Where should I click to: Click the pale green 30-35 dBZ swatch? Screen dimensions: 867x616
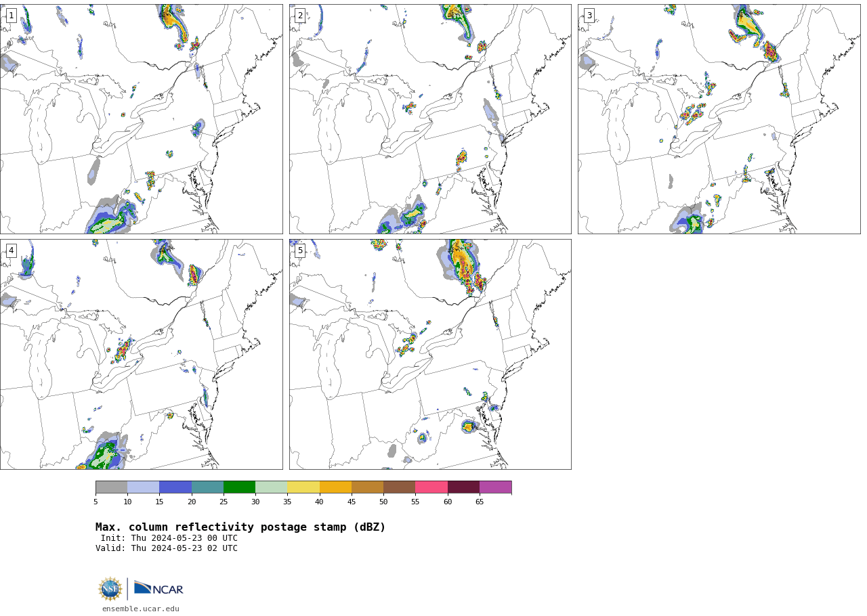271,487
